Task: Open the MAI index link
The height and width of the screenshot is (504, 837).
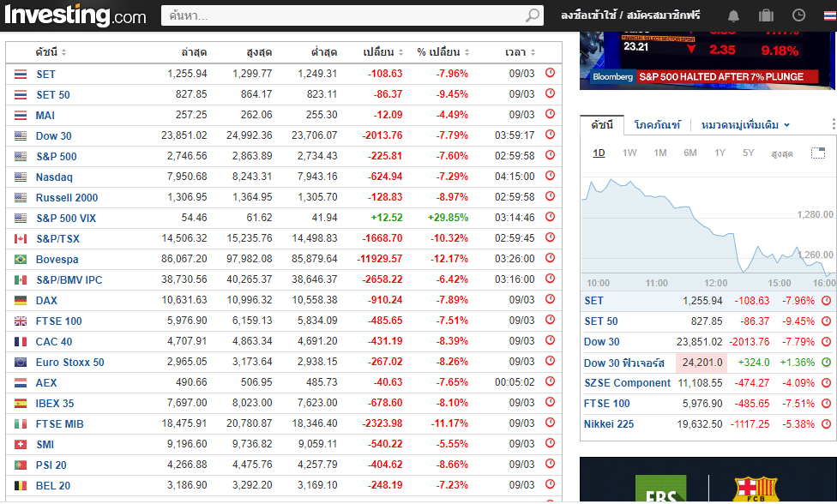Action: coord(45,115)
